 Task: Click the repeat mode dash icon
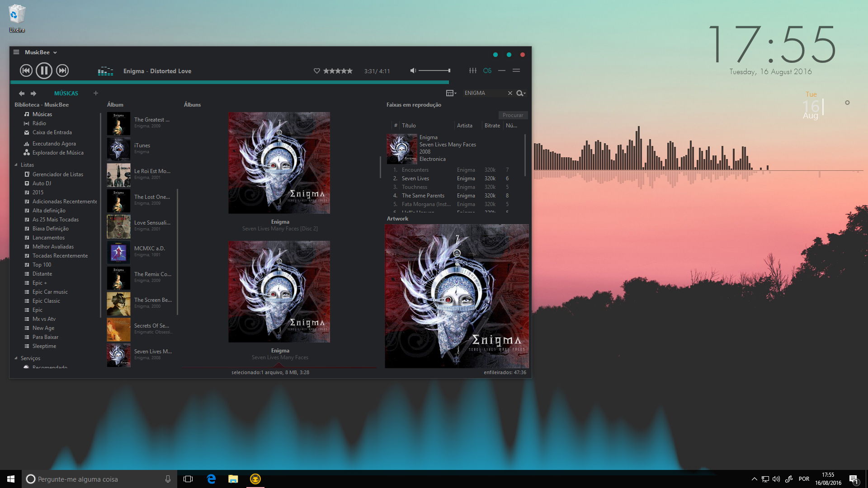502,70
